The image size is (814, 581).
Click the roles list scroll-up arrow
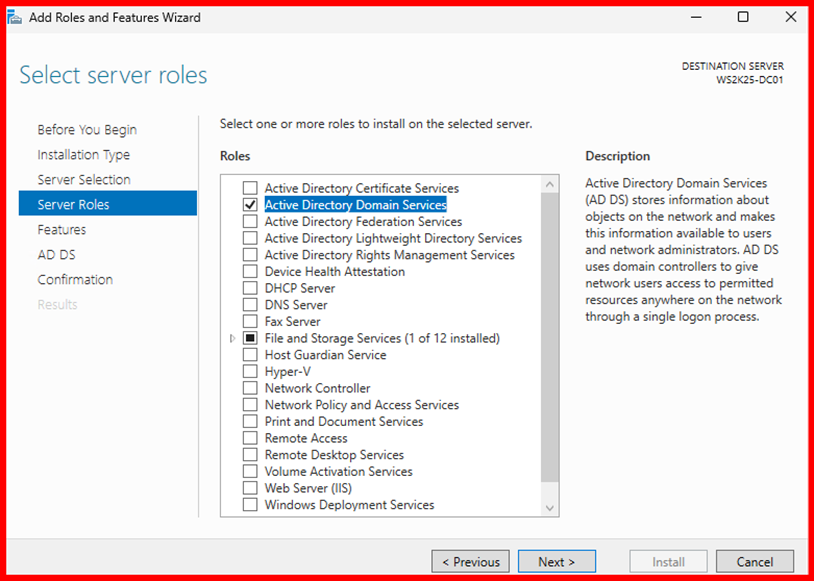[549, 185]
